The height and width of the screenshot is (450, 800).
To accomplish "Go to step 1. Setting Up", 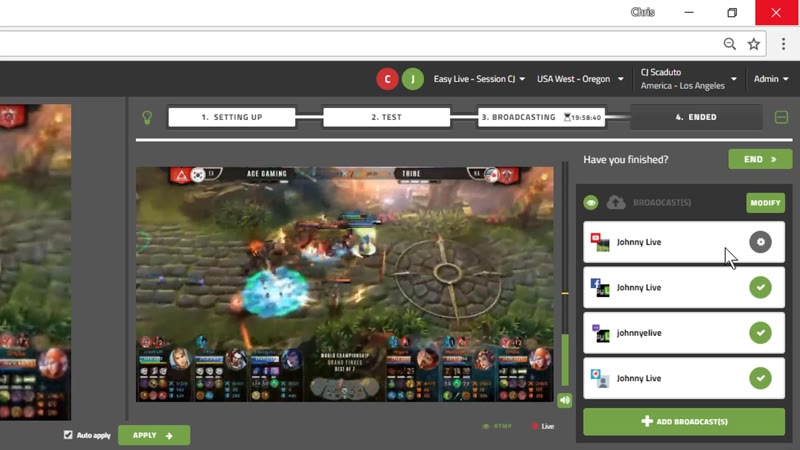I will [232, 117].
